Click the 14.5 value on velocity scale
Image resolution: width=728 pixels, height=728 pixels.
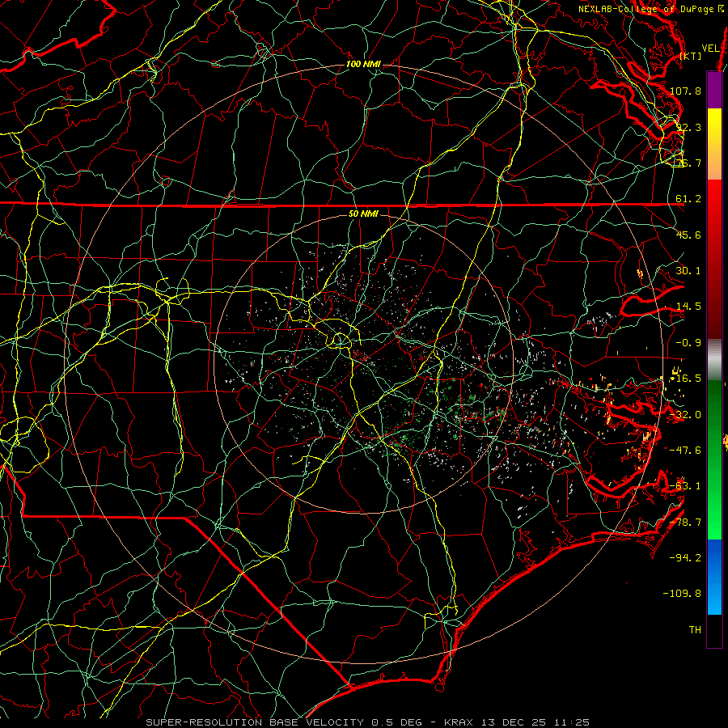point(688,307)
